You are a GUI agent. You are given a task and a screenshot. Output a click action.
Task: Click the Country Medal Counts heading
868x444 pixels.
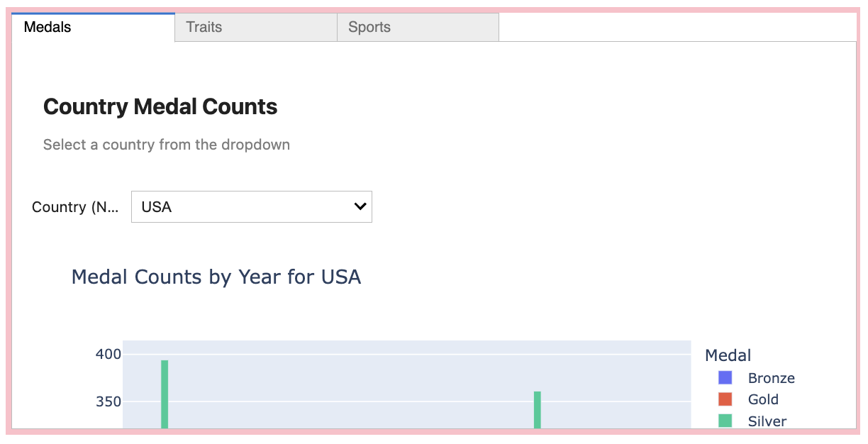160,107
